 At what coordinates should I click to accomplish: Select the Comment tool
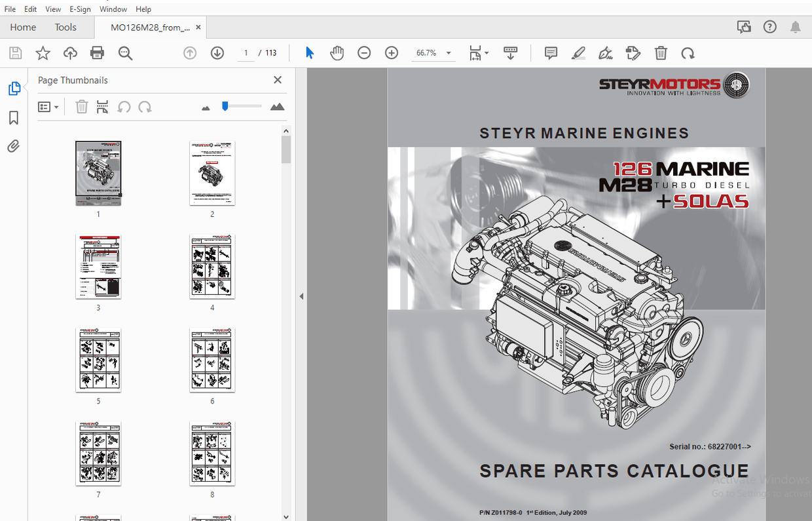tap(551, 53)
